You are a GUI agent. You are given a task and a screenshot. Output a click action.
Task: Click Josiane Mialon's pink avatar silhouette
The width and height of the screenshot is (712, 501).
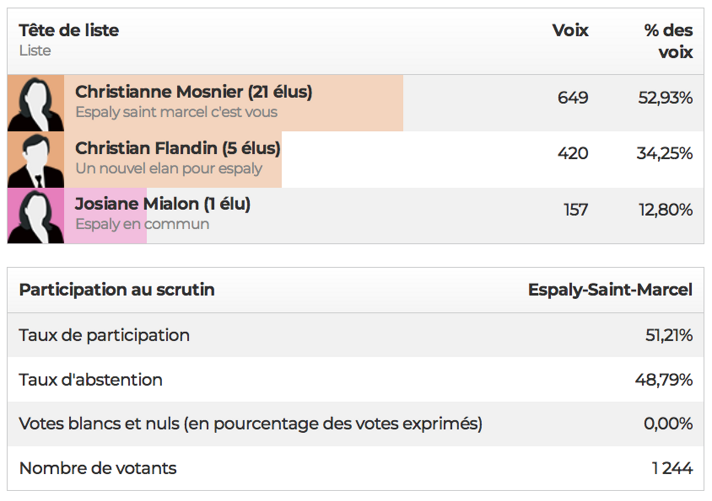pyautogui.click(x=36, y=216)
